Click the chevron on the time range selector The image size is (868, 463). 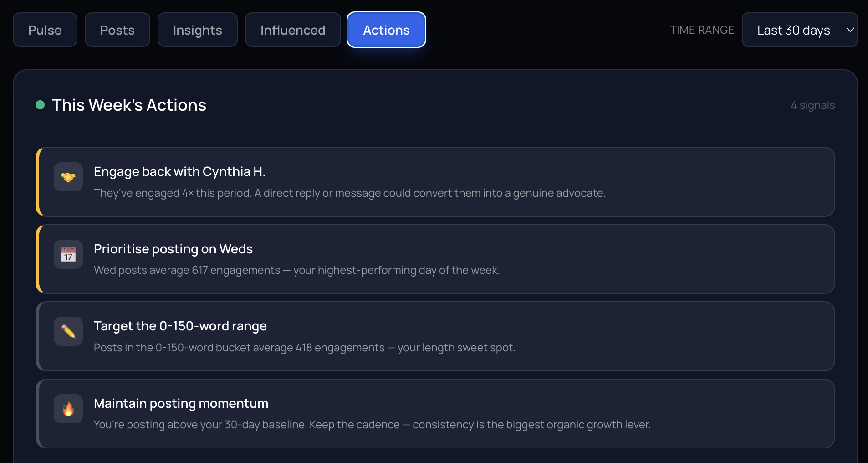click(x=851, y=30)
